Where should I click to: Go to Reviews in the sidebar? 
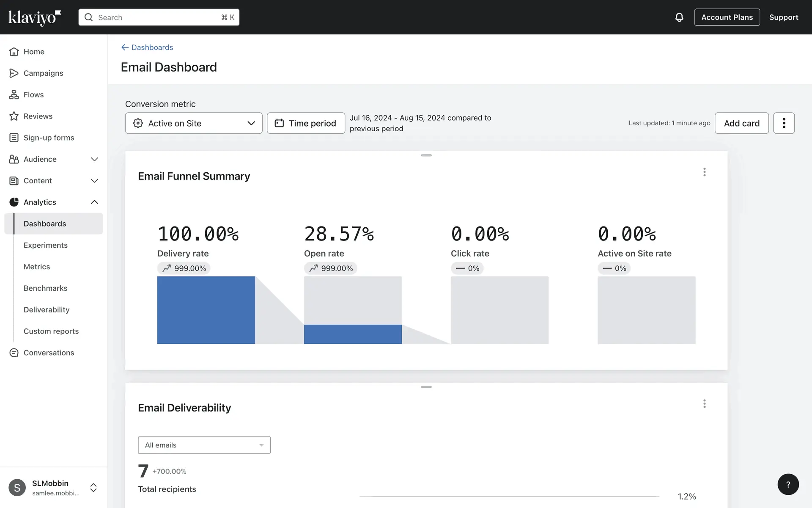tap(38, 116)
